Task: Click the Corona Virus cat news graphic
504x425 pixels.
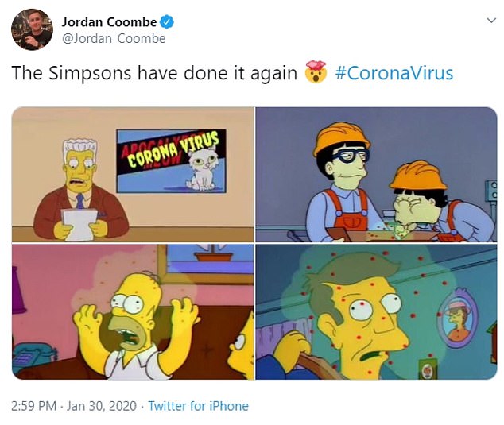Action: pos(172,161)
